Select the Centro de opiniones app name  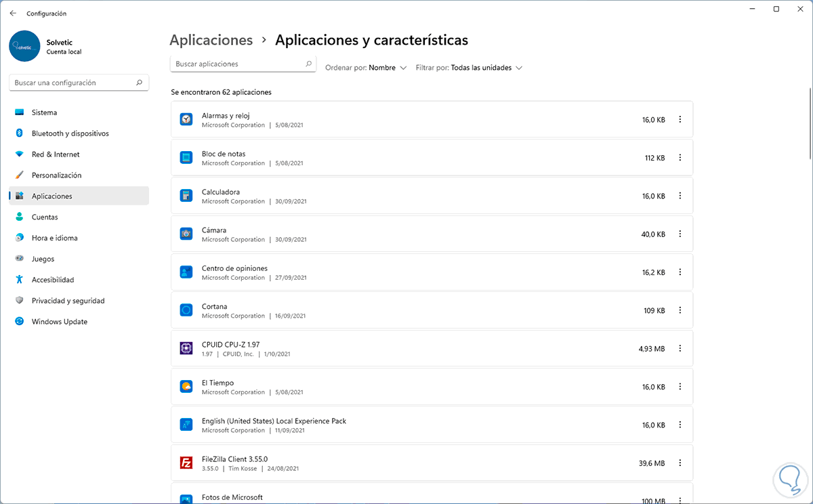tap(234, 268)
